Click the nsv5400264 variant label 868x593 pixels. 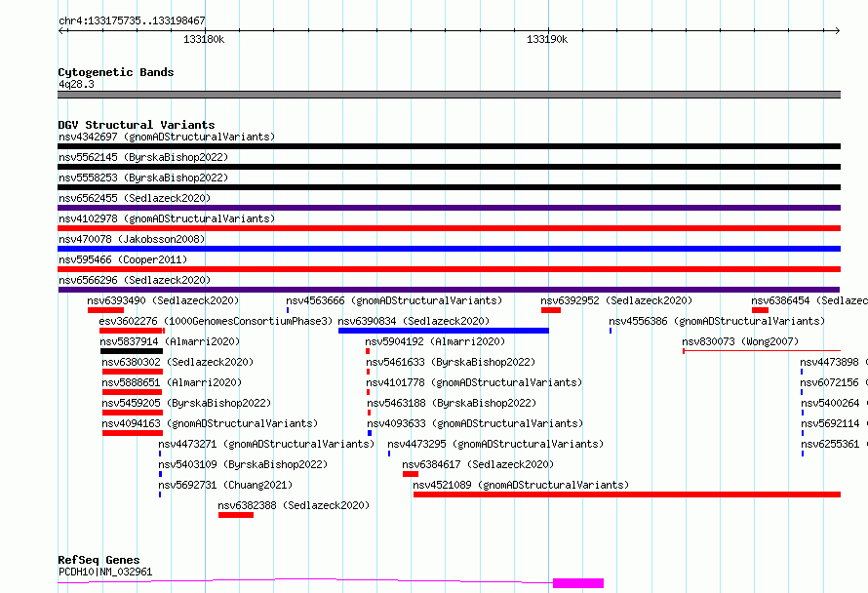pos(834,403)
